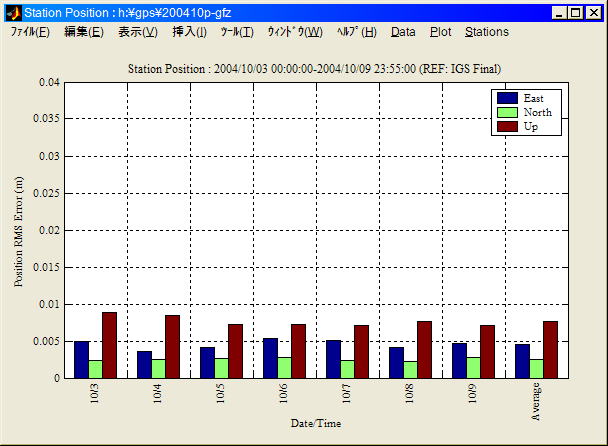Image resolution: width=608 pixels, height=446 pixels.
Task: Open the 挿入(I) menu
Action: (189, 32)
